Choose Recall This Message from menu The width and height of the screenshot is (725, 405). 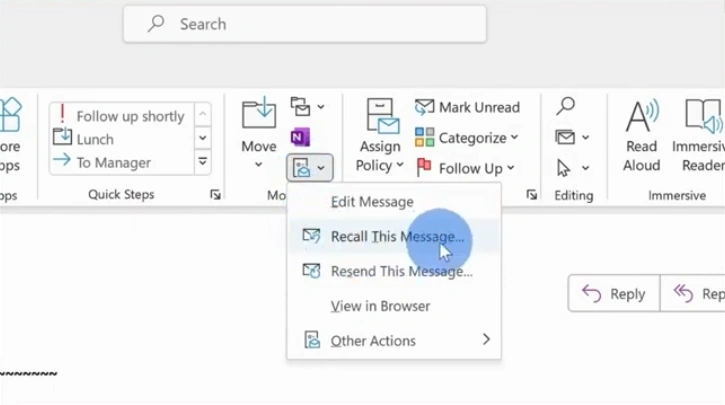[397, 237]
